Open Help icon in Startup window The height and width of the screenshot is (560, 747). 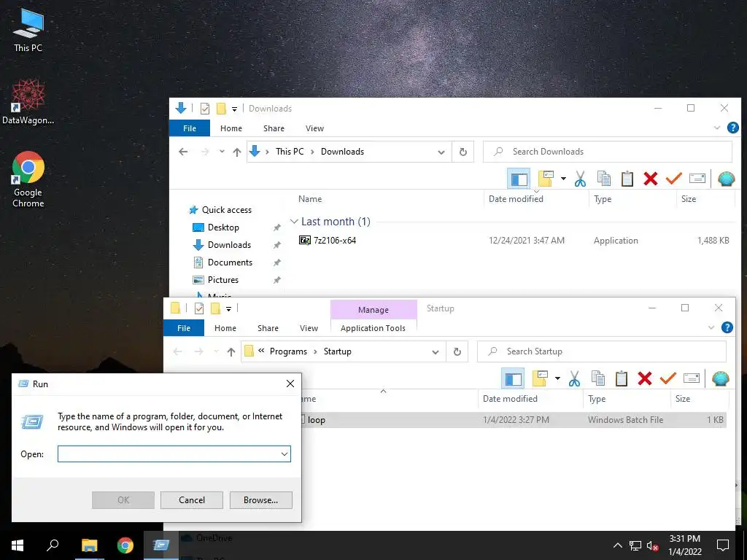click(727, 327)
